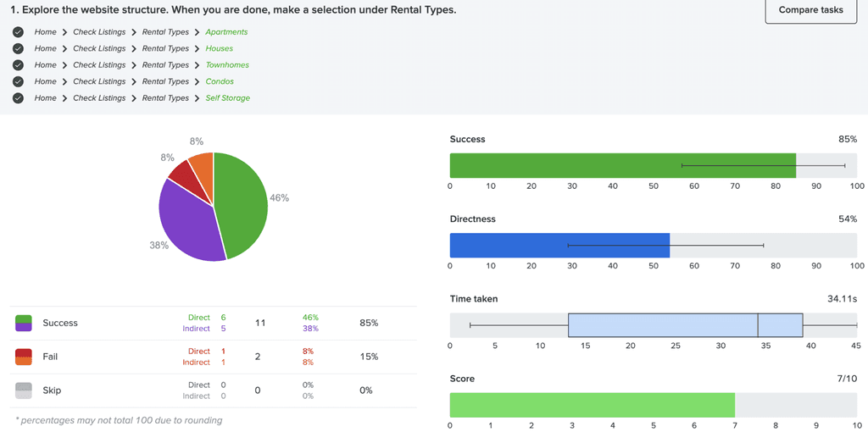The width and height of the screenshot is (868, 432).
Task: Click Rental Types in Townhomes path
Action: [x=165, y=64]
